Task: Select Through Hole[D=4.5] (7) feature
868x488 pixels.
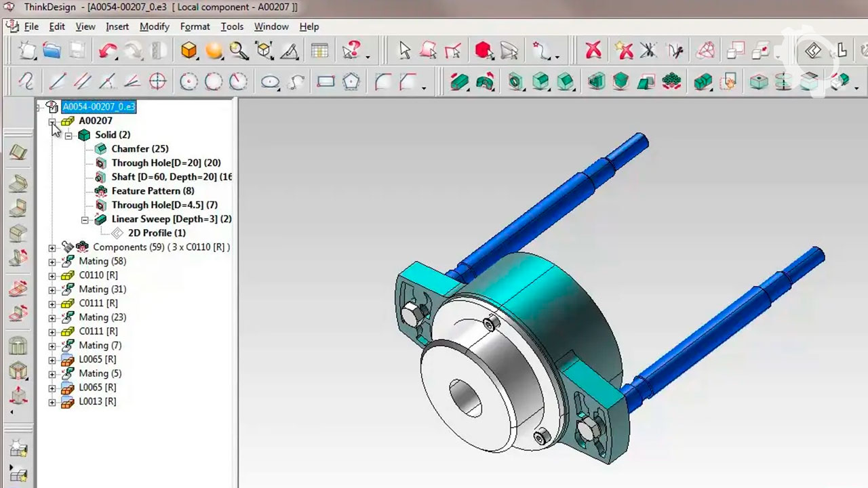Action: [x=164, y=205]
